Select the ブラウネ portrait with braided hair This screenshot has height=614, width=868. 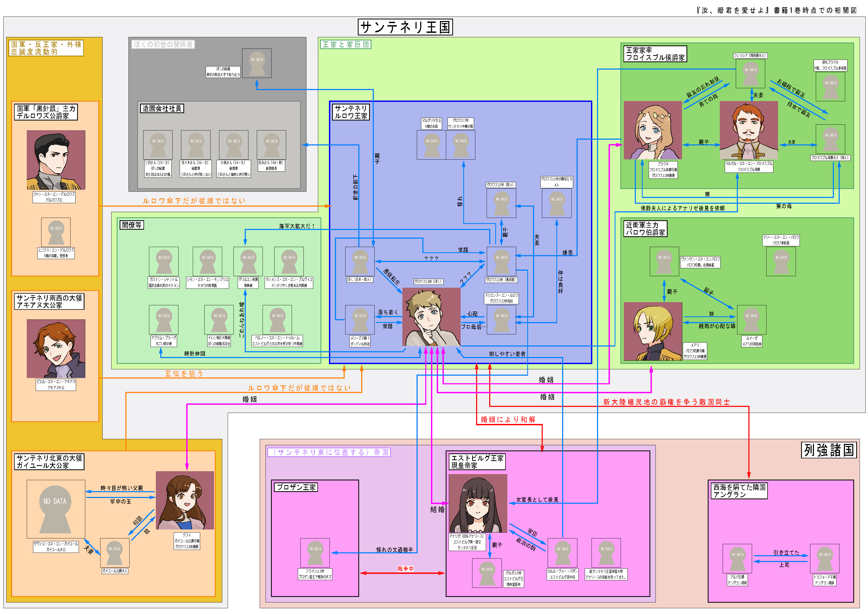653,130
